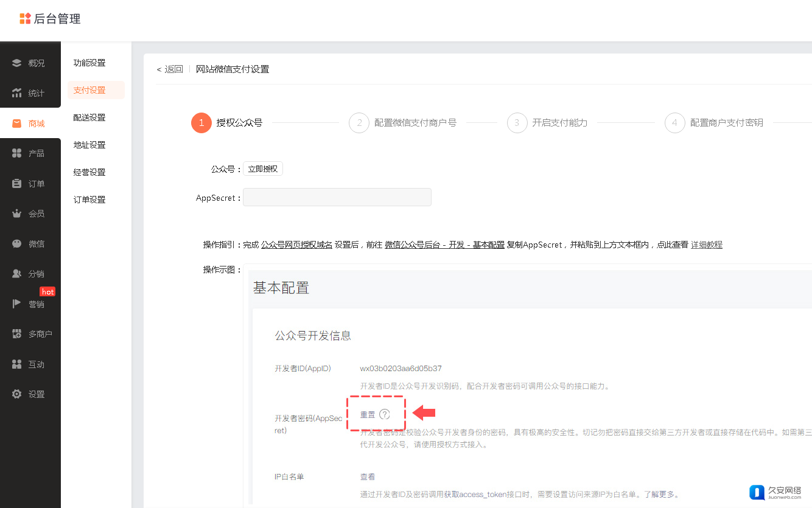Switch to the 配送设置 submenu item
The image size is (812, 508).
89,117
